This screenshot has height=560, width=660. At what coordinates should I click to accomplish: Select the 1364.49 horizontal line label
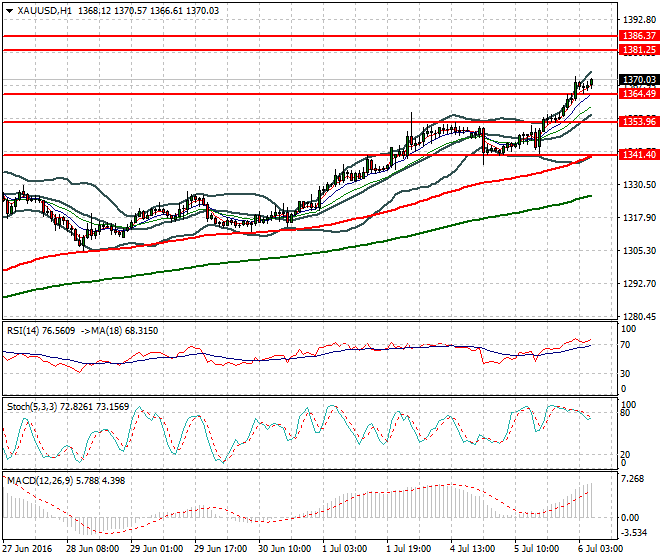[x=639, y=93]
